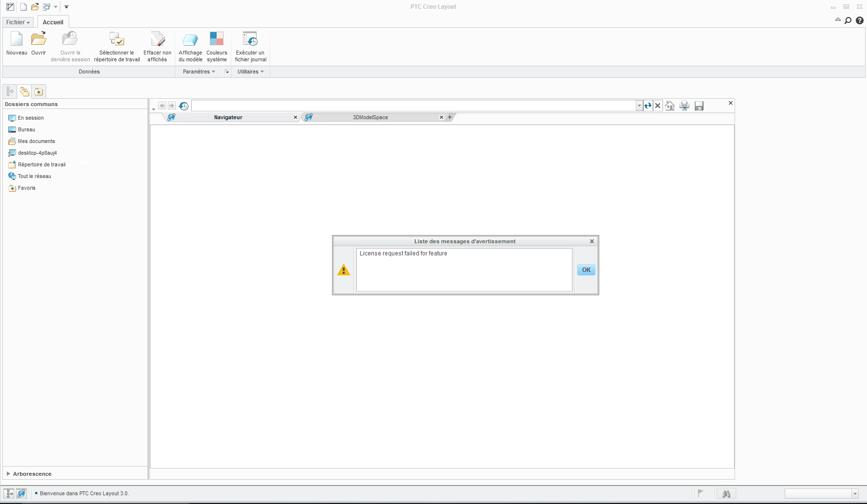Open the browser address bar dropdown
The height and width of the screenshot is (504, 867).
click(x=639, y=106)
